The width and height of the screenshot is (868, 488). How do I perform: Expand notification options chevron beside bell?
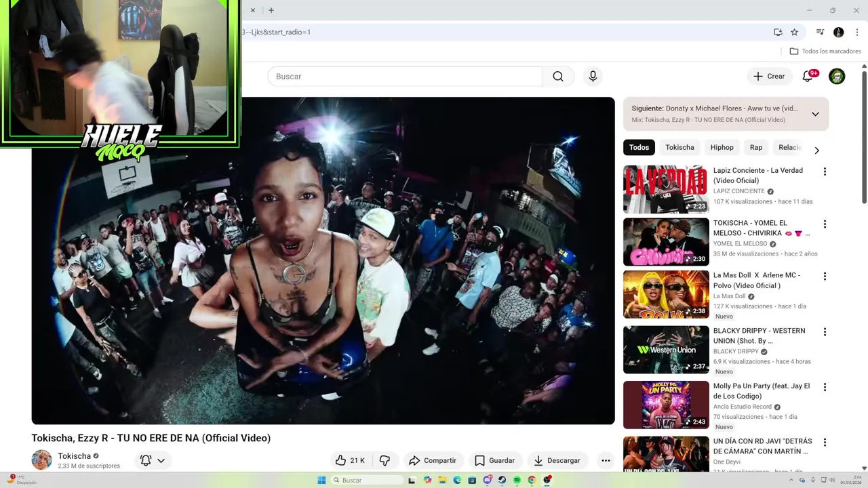coord(161,460)
